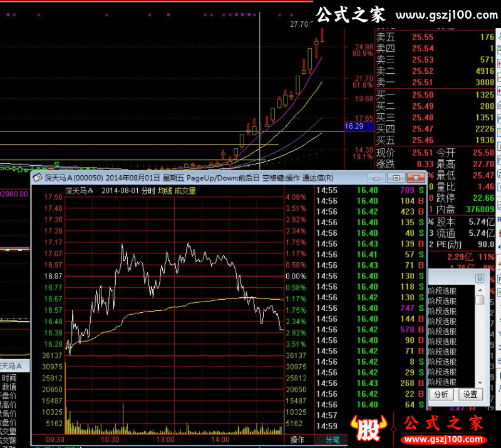Click the 16.87 previous close axis label

point(53,276)
